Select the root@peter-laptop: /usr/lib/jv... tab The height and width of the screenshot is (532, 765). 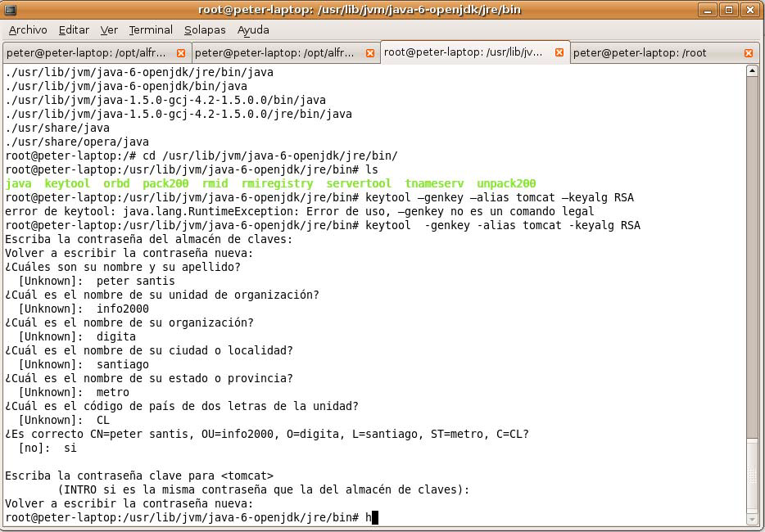tap(463, 52)
